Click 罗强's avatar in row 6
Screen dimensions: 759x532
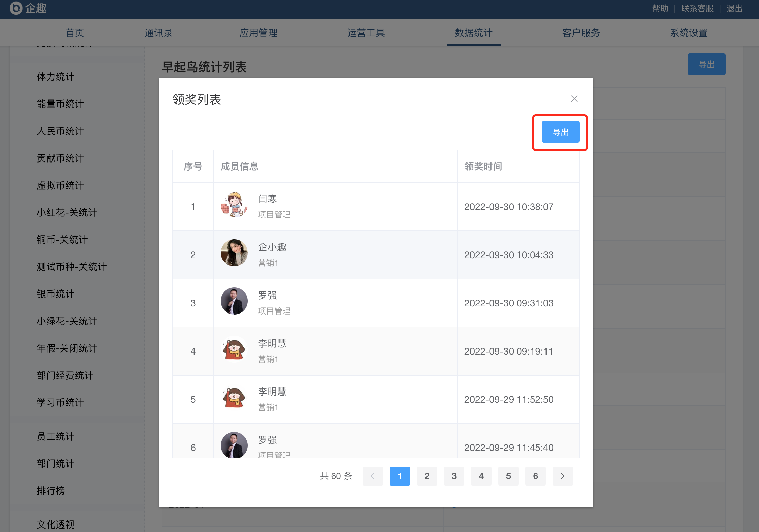234,445
